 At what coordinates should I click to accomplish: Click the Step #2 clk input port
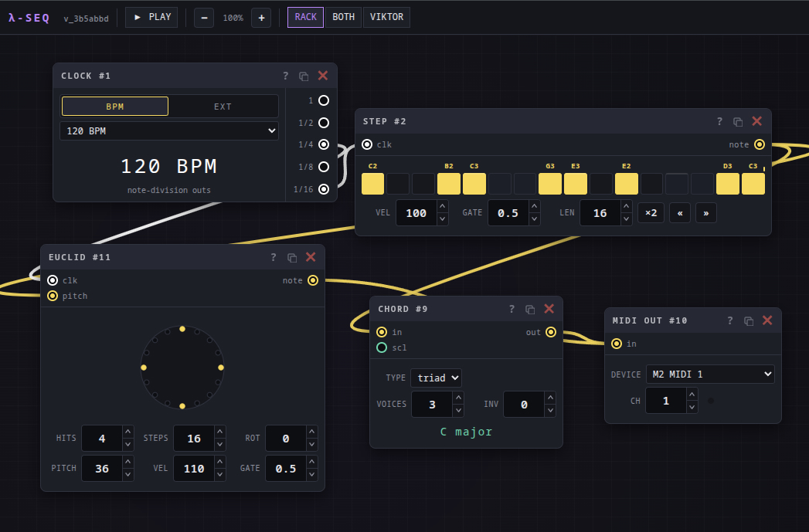367,144
